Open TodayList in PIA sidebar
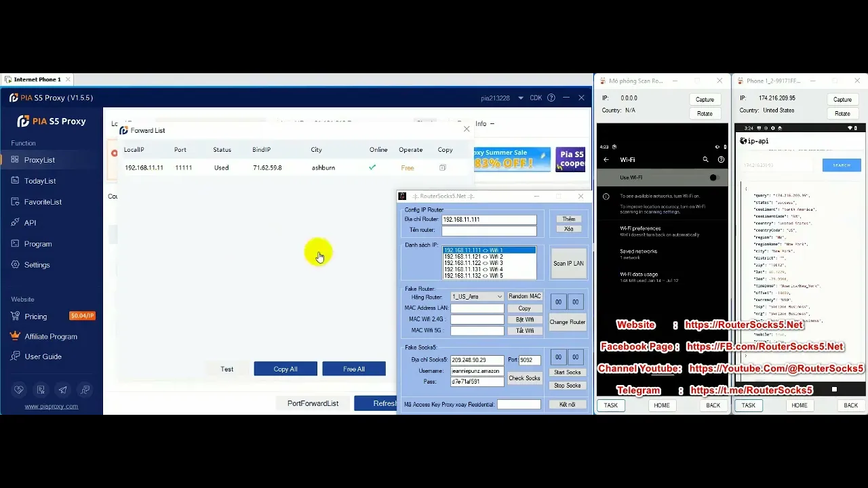Screen dimensions: 868x488 click(40, 181)
